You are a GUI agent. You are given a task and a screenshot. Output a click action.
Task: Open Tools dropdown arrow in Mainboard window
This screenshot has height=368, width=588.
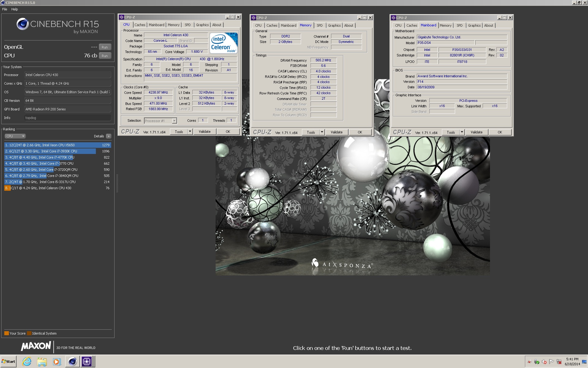462,132
